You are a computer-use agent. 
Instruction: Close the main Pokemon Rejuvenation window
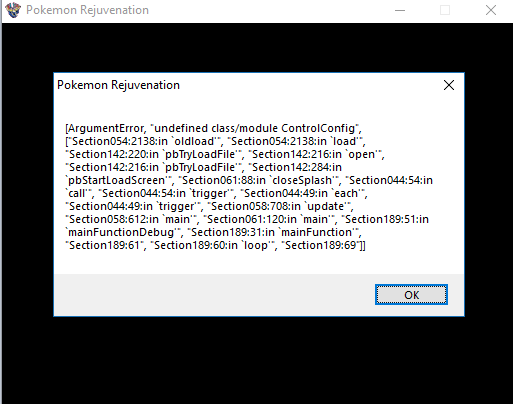pos(491,10)
